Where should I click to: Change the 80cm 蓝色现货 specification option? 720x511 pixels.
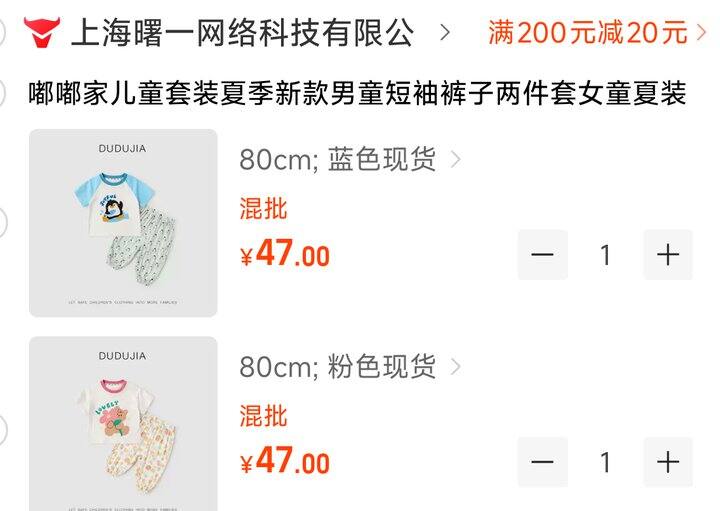(x=349, y=159)
